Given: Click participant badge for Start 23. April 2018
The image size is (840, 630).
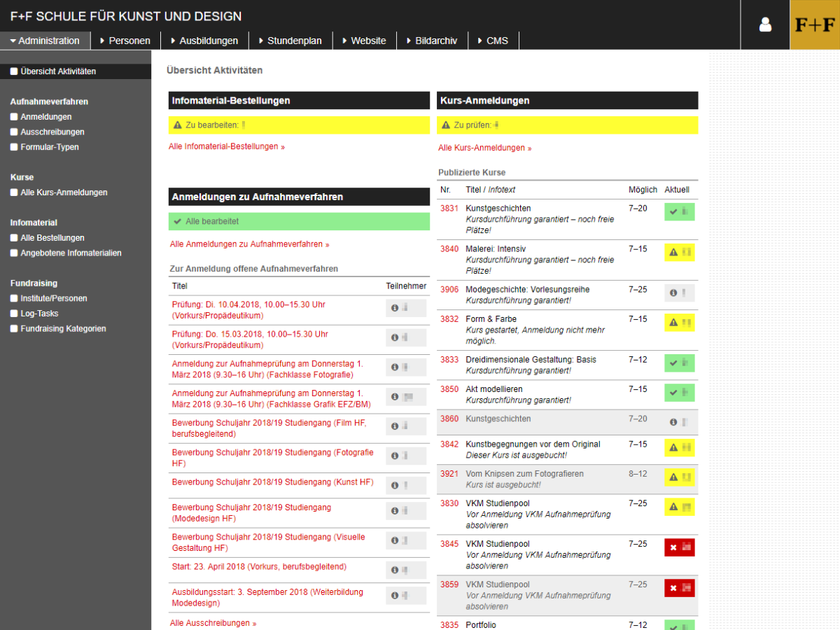Looking at the screenshot, I should 406,570.
